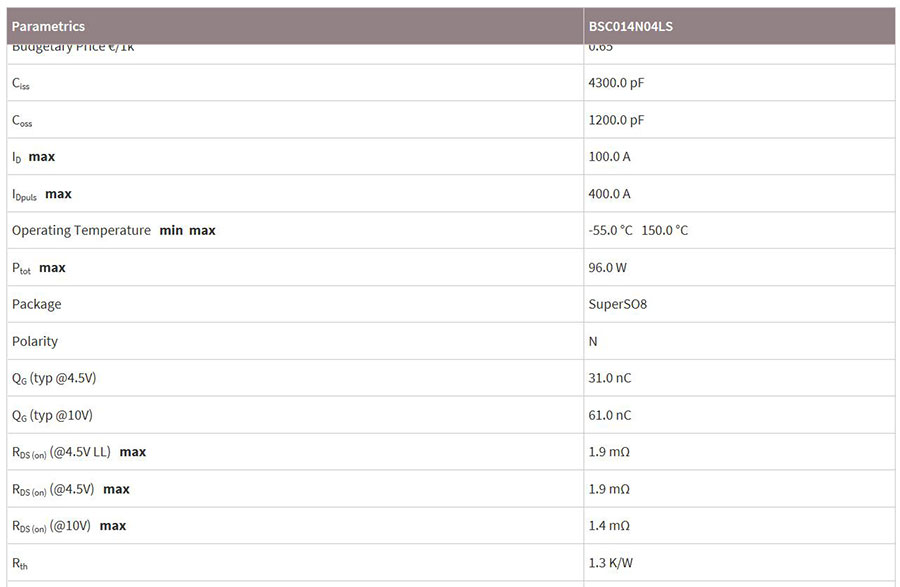Open the BSC014N04LS part number header
The width and height of the screenshot is (900, 587).
[x=630, y=26]
